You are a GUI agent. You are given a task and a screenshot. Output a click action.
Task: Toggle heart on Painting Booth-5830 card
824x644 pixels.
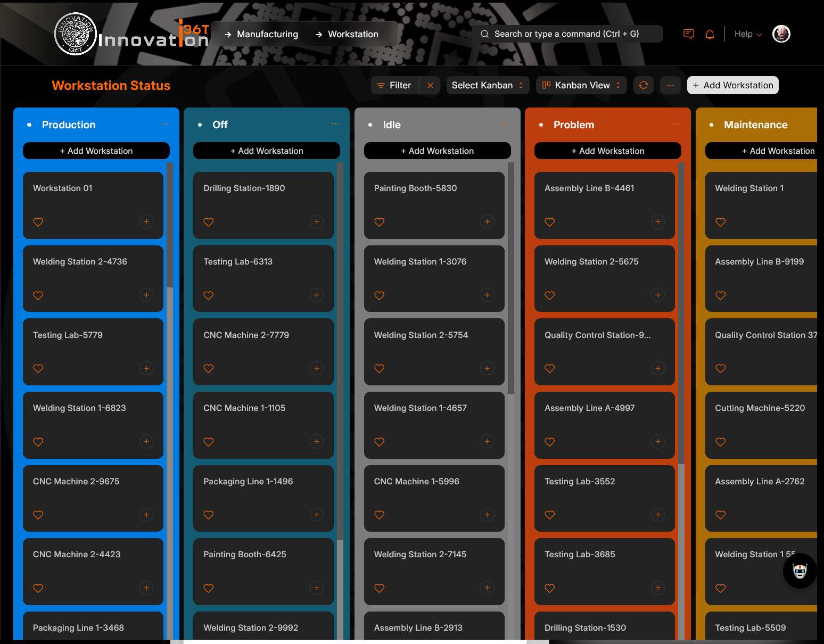click(x=379, y=222)
